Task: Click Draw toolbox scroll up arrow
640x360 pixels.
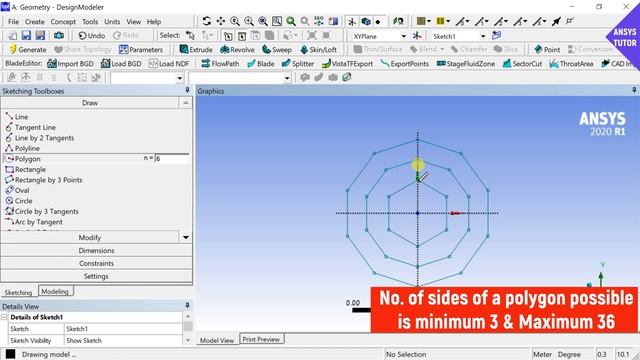Action: [186, 103]
